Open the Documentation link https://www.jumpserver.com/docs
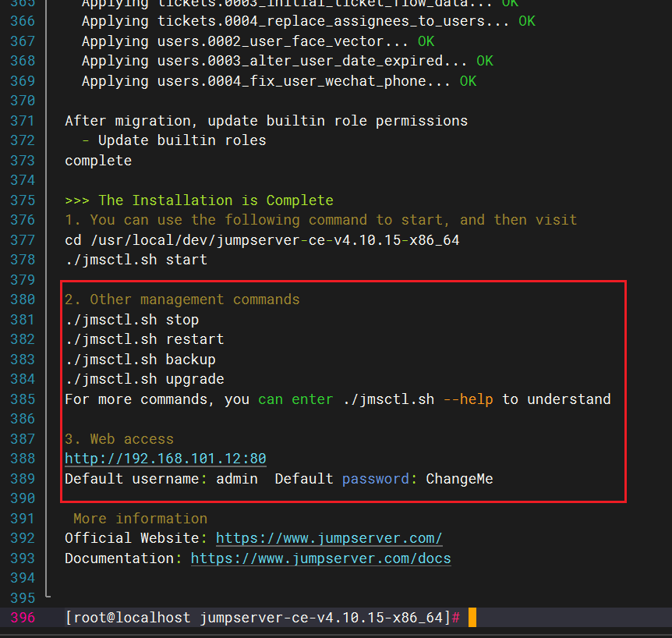 pyautogui.click(x=320, y=558)
